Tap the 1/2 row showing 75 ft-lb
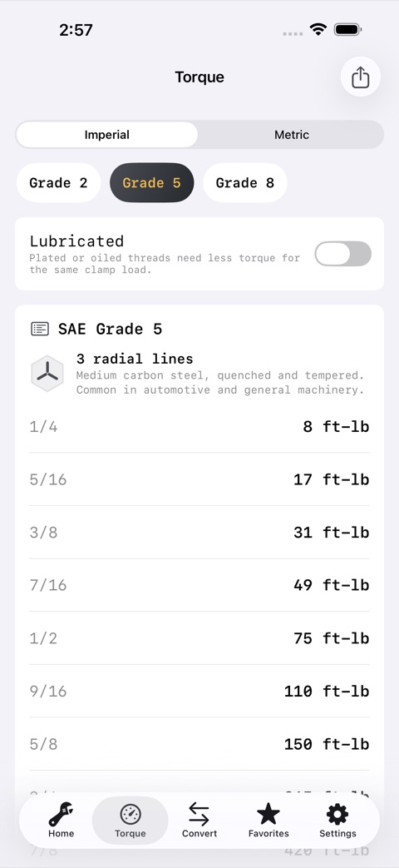The image size is (399, 868). (199, 638)
